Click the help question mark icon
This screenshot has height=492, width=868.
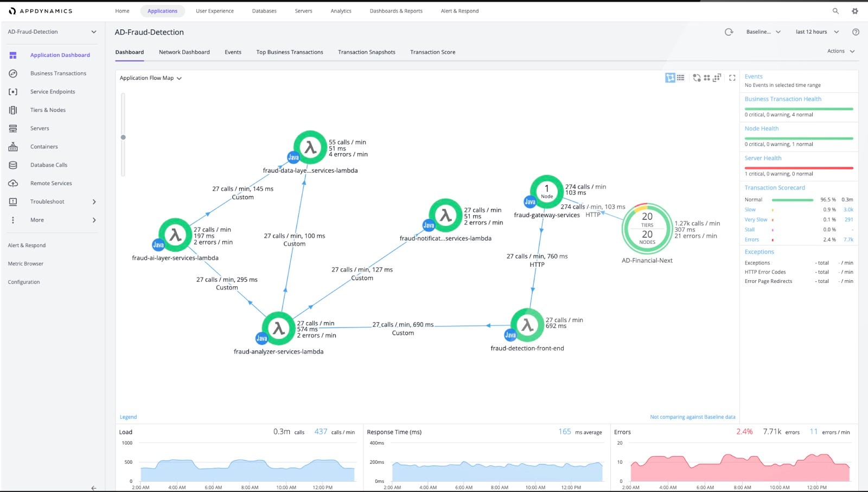pyautogui.click(x=856, y=32)
